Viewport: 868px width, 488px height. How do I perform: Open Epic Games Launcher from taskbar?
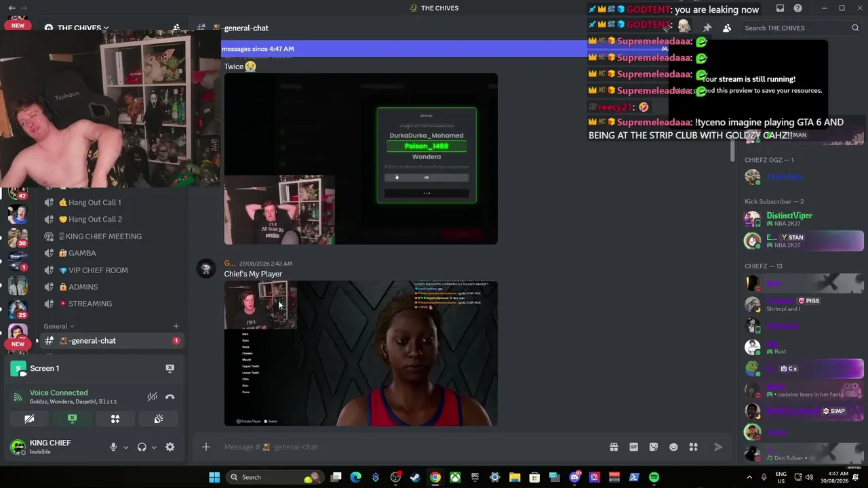475,477
